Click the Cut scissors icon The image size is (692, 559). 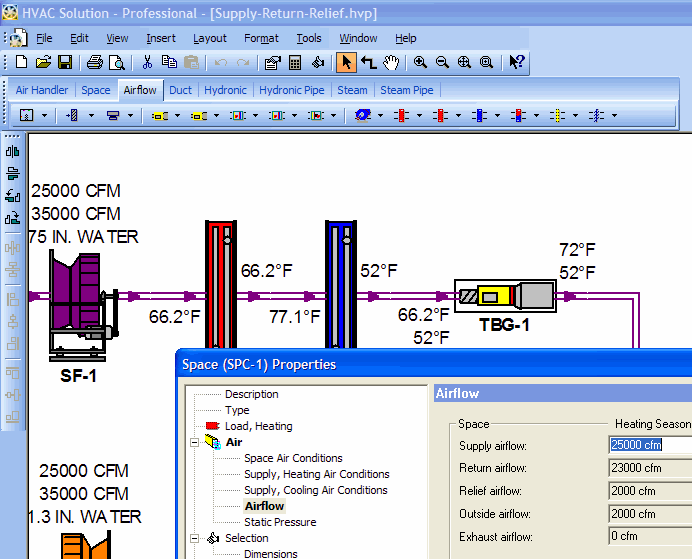point(147,62)
